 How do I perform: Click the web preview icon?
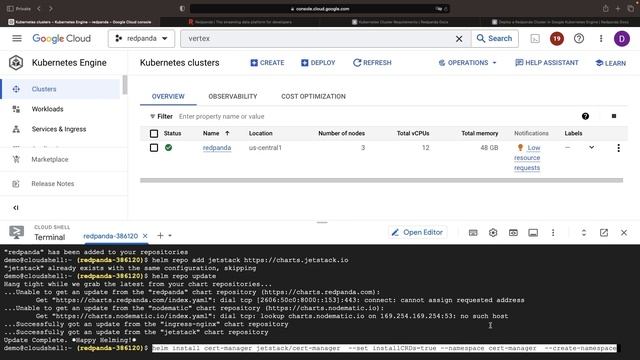(513, 233)
